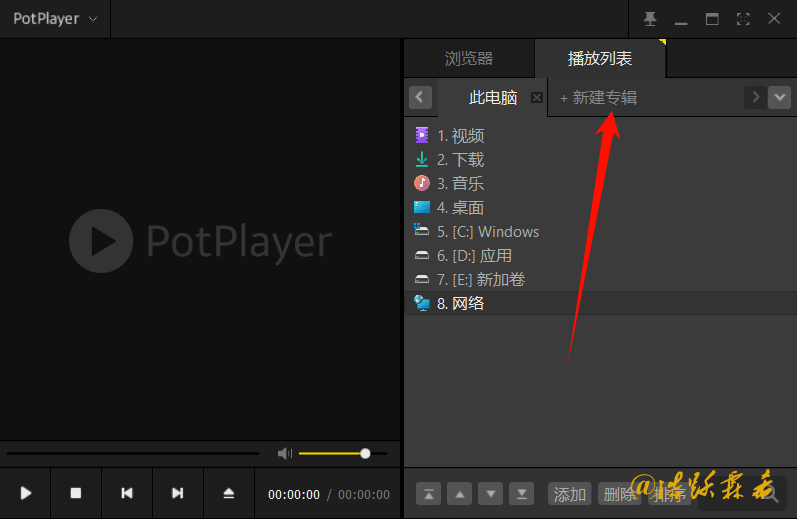Image resolution: width=797 pixels, height=519 pixels.
Task: Click the total duration time display
Action: coord(364,495)
